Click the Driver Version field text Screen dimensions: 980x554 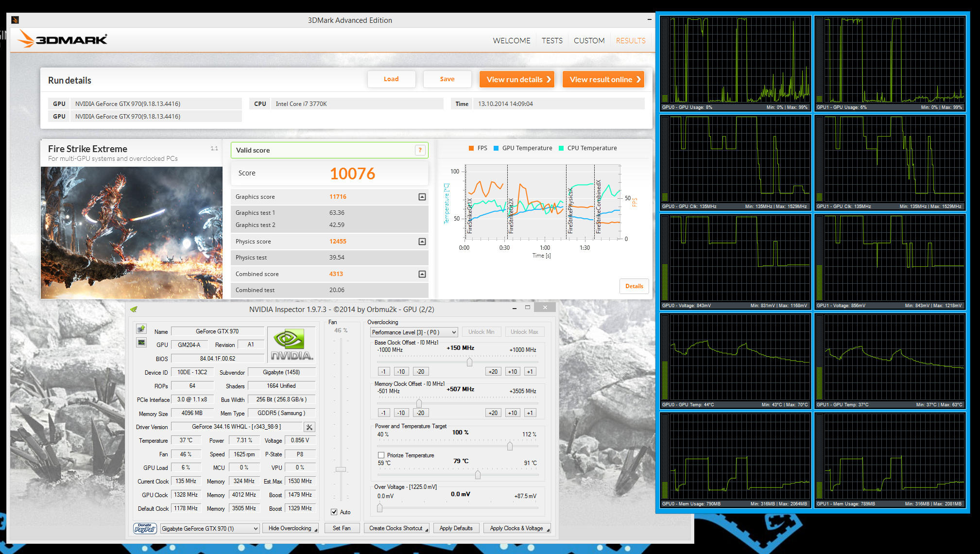point(237,427)
